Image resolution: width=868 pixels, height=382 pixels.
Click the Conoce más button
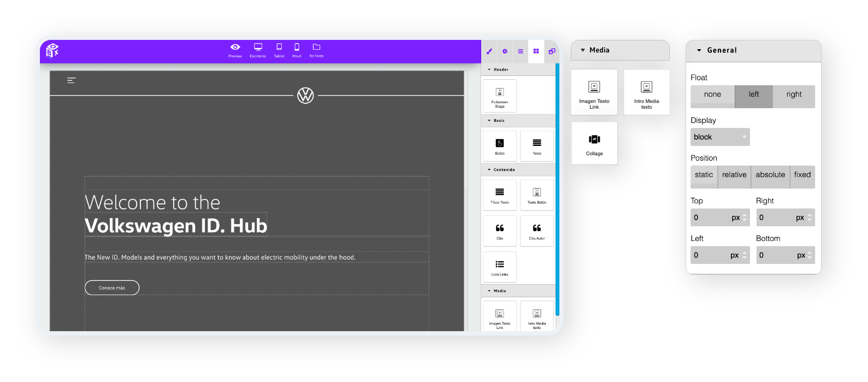tap(112, 287)
